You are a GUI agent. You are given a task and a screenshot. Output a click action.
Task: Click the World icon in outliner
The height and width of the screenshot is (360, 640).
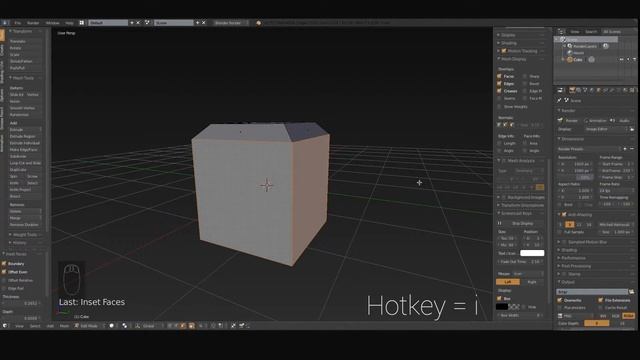(570, 53)
